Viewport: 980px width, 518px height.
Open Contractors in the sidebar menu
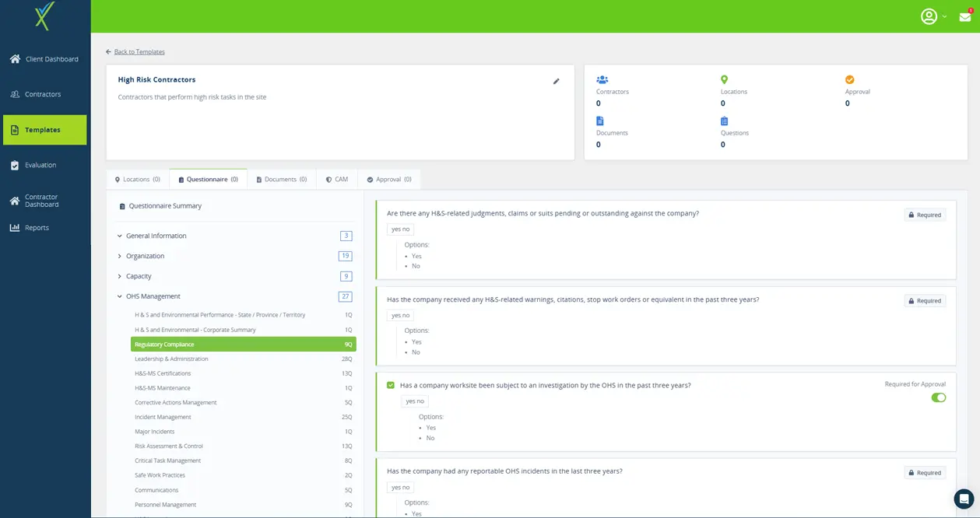44,94
